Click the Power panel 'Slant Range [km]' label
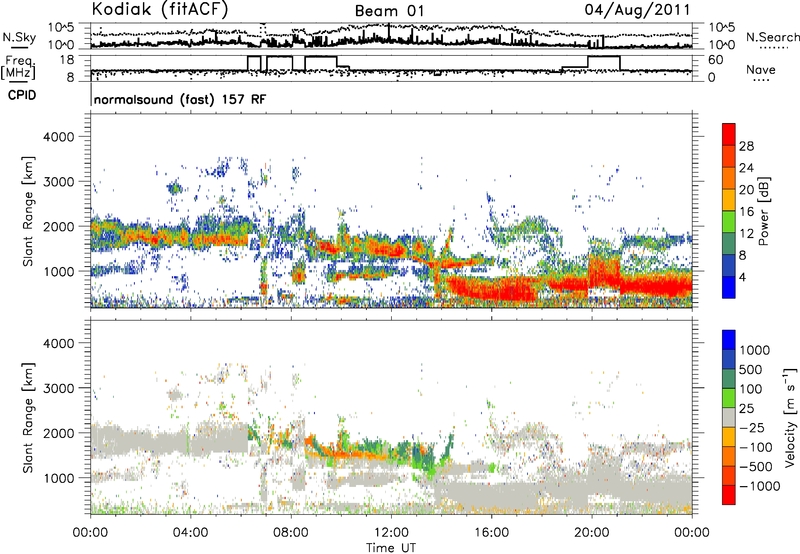800x554 pixels. click(x=28, y=211)
